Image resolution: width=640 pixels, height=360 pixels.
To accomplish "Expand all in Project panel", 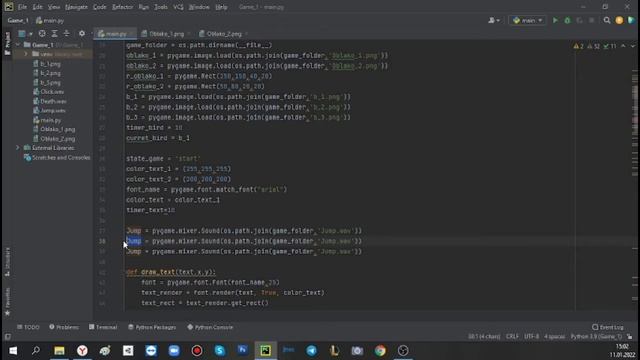I will [x=54, y=33].
